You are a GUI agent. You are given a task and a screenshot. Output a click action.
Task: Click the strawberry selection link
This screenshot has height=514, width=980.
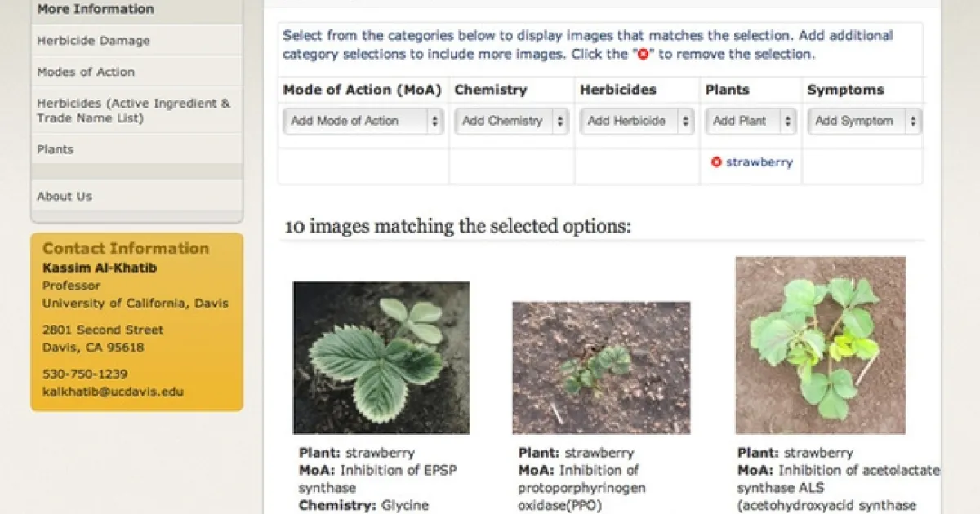[x=759, y=162]
